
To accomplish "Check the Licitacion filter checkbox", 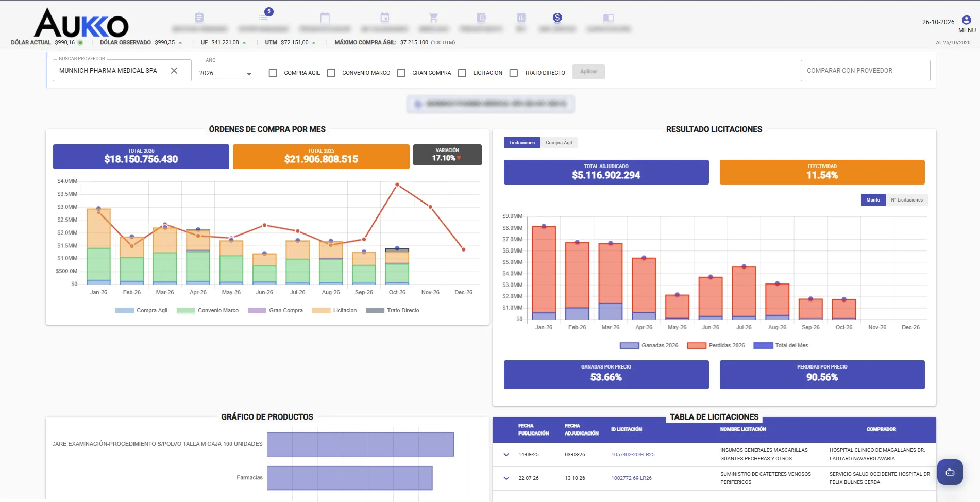I will click(462, 73).
